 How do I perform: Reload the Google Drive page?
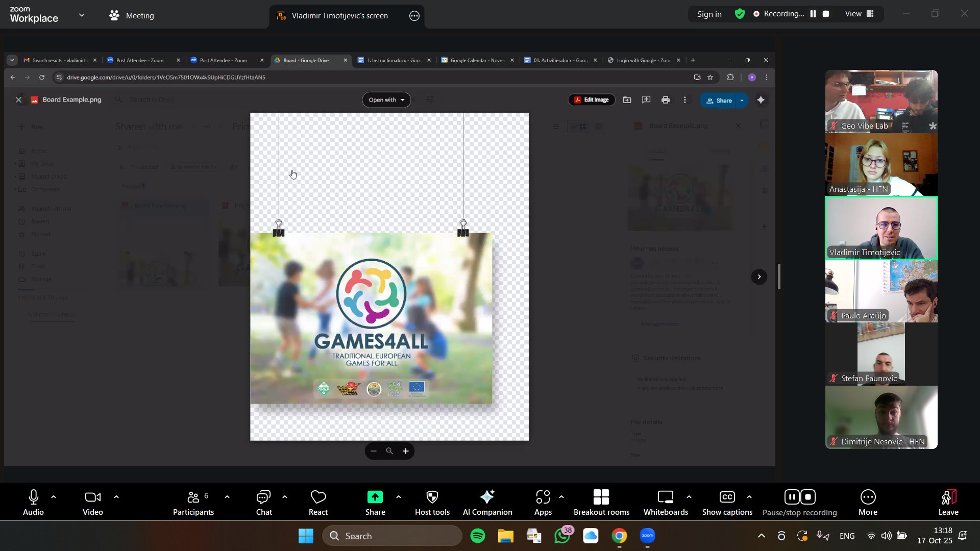[42, 78]
